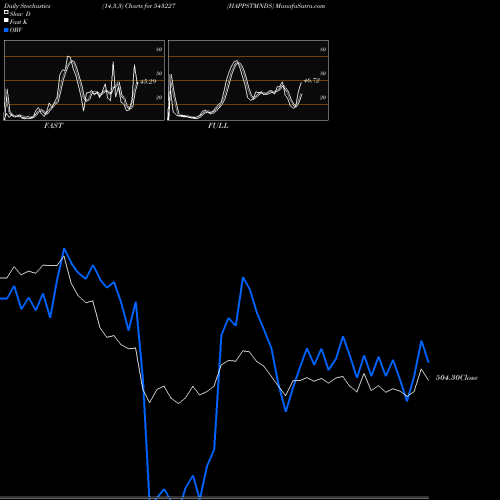Click the Fast K legend swatch
Viewport: 500px width, 500px height.
(6, 20)
